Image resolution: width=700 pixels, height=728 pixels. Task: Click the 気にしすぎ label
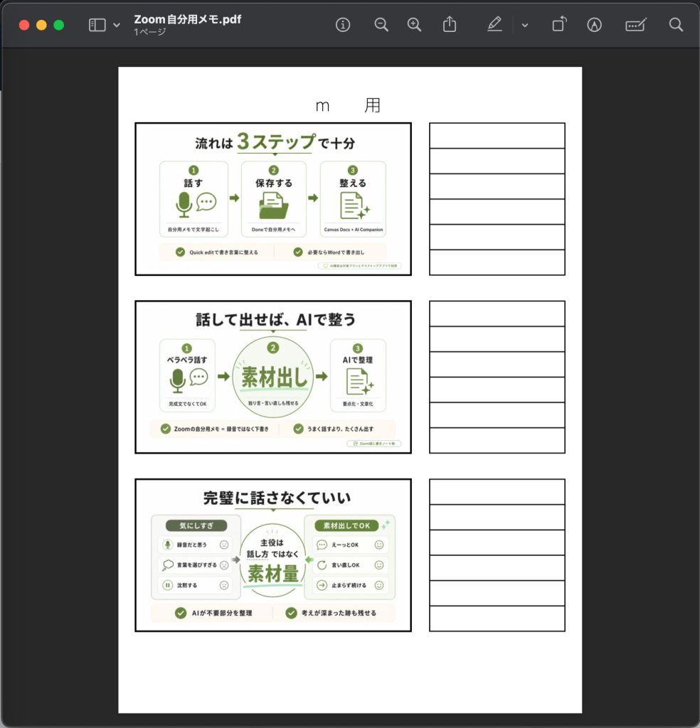click(x=196, y=525)
